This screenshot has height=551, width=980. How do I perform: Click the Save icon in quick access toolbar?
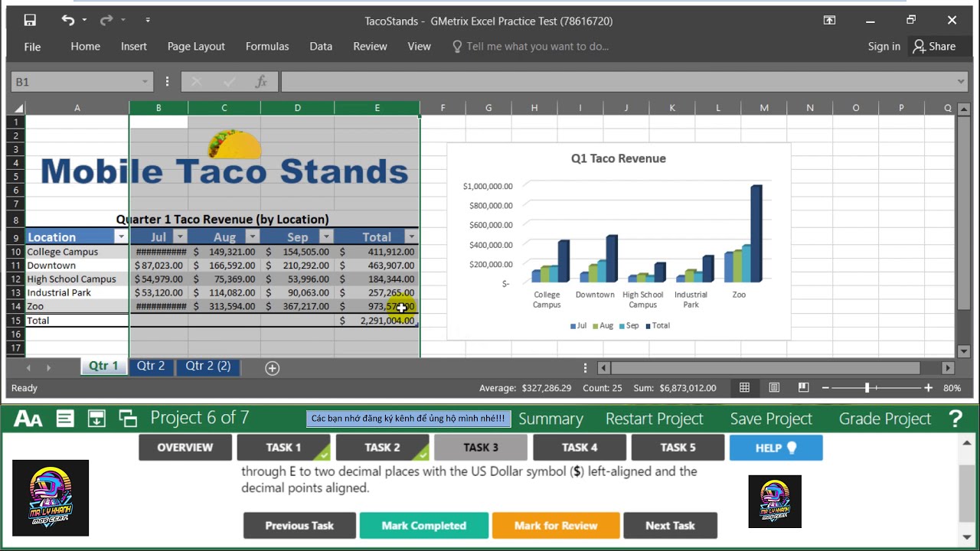[30, 21]
